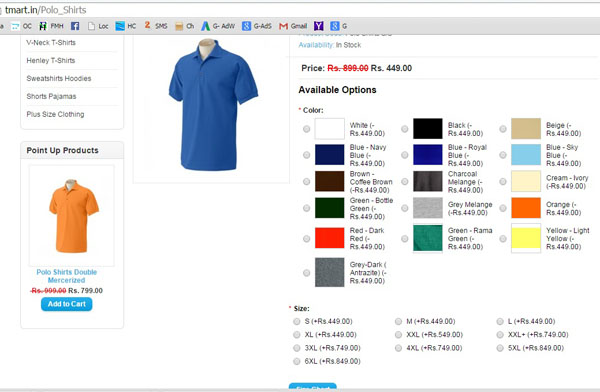
Task: Select the Black color radio button
Action: pyautogui.click(x=404, y=129)
